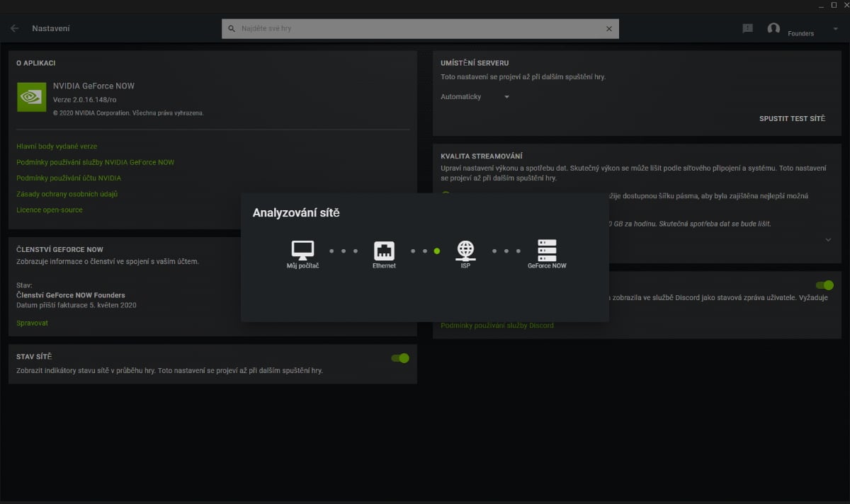Screen dimensions: 850x504
Task: Navigate back using the arrow icon
Action: point(13,28)
